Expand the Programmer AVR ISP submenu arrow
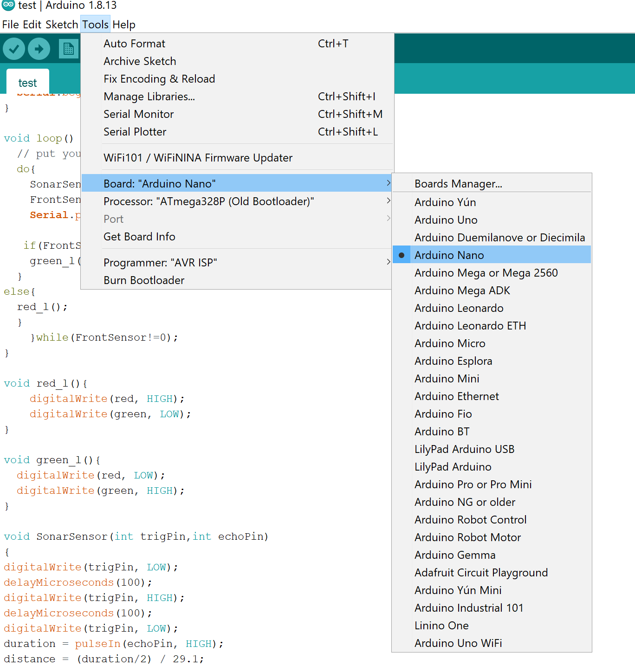This screenshot has width=635, height=672. 389,262
